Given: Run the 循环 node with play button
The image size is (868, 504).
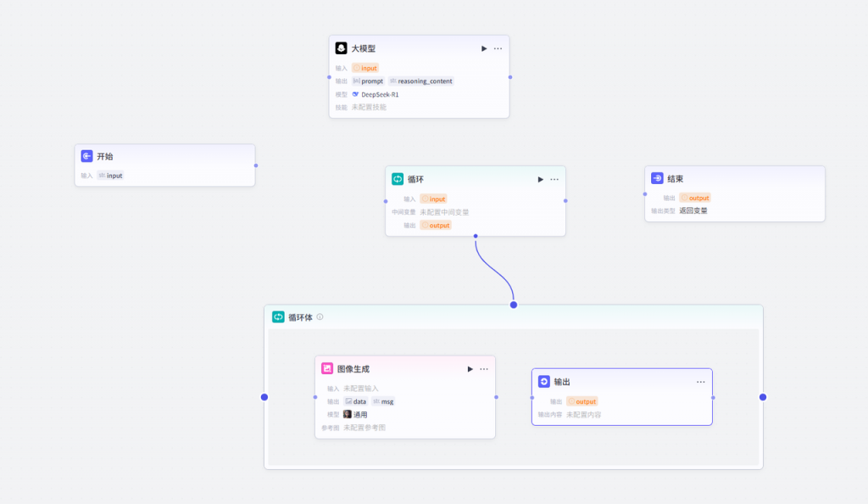Looking at the screenshot, I should pyautogui.click(x=540, y=179).
